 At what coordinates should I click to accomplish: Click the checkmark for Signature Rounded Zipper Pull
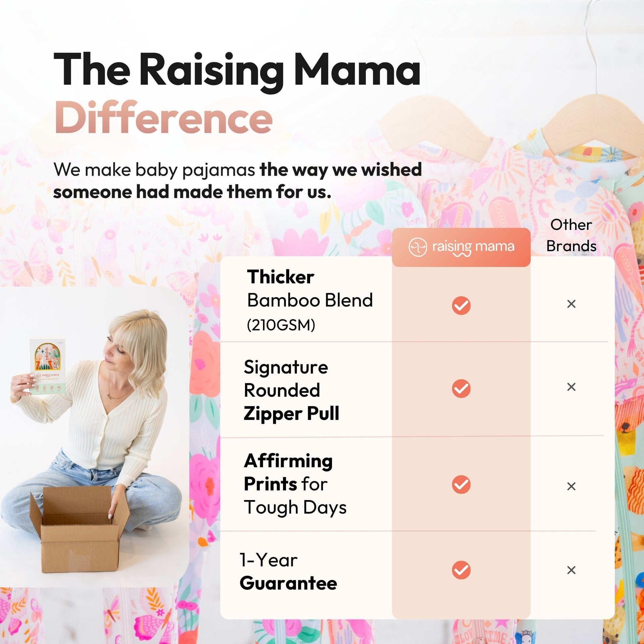461,388
